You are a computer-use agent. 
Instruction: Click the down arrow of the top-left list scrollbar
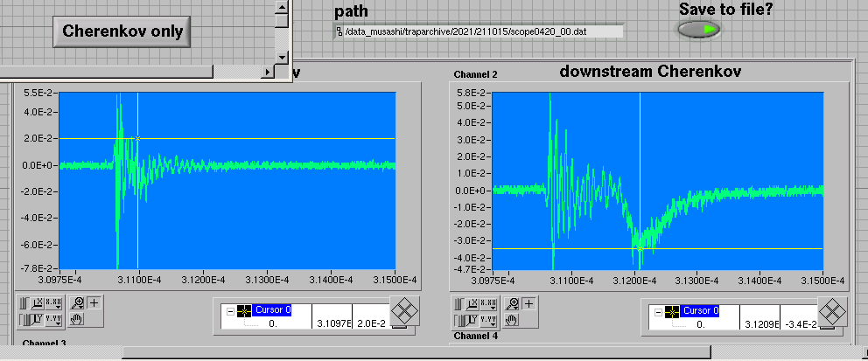[x=282, y=57]
